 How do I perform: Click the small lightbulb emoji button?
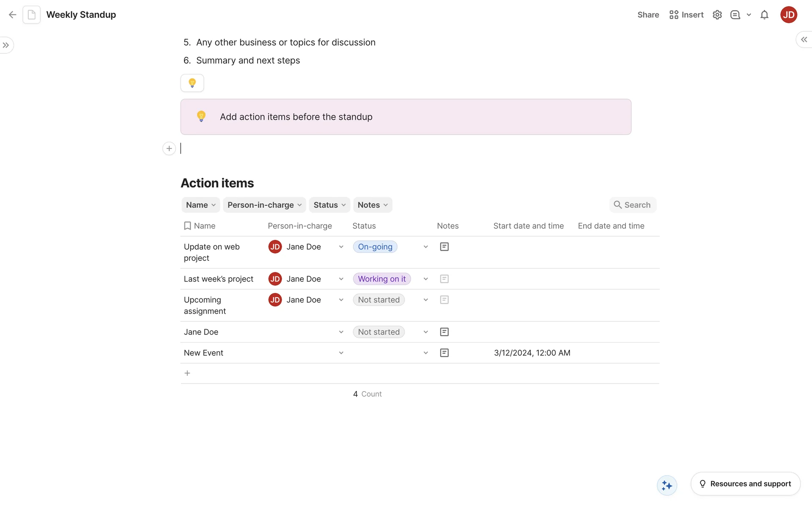coord(192,83)
